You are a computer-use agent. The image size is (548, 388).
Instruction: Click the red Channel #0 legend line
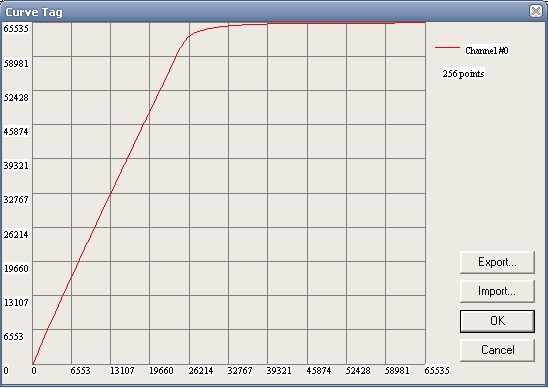[x=447, y=47]
